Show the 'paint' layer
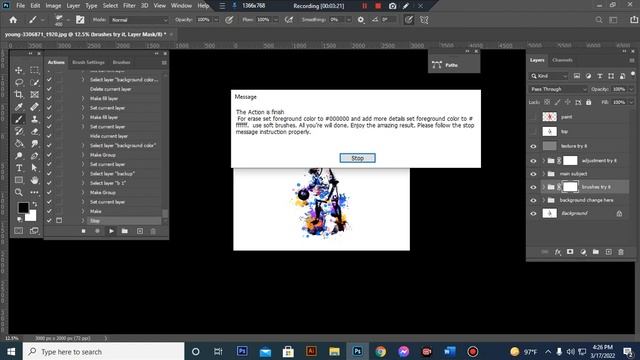640x360 pixels. point(533,117)
